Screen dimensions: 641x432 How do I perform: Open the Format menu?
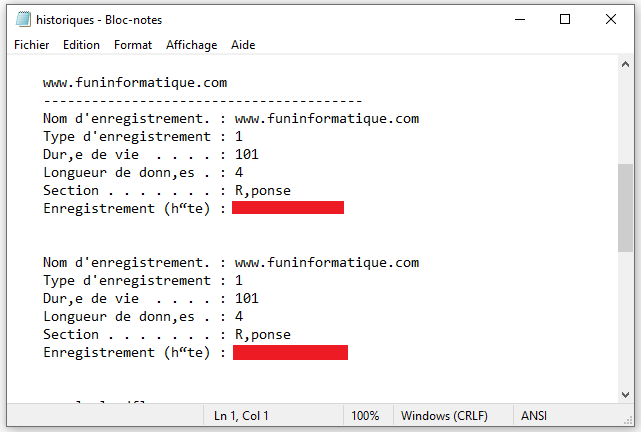tap(133, 45)
